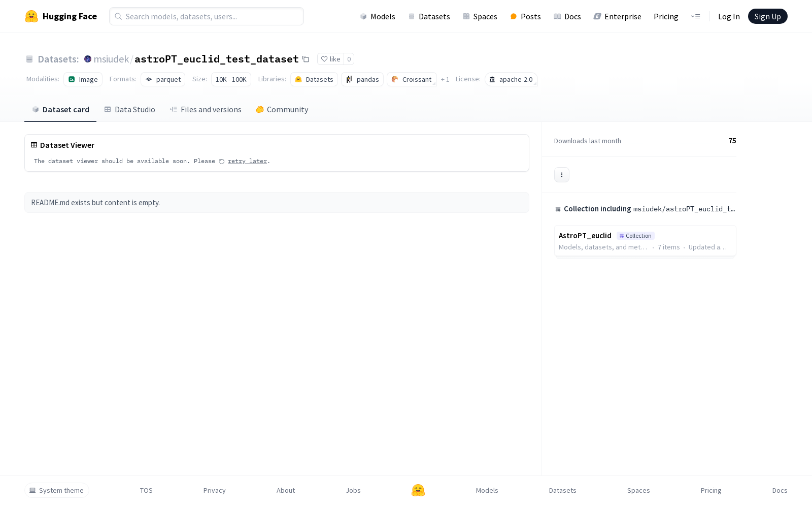Open the more options kebab button
The width and height of the screenshot is (812, 508).
tap(561, 175)
